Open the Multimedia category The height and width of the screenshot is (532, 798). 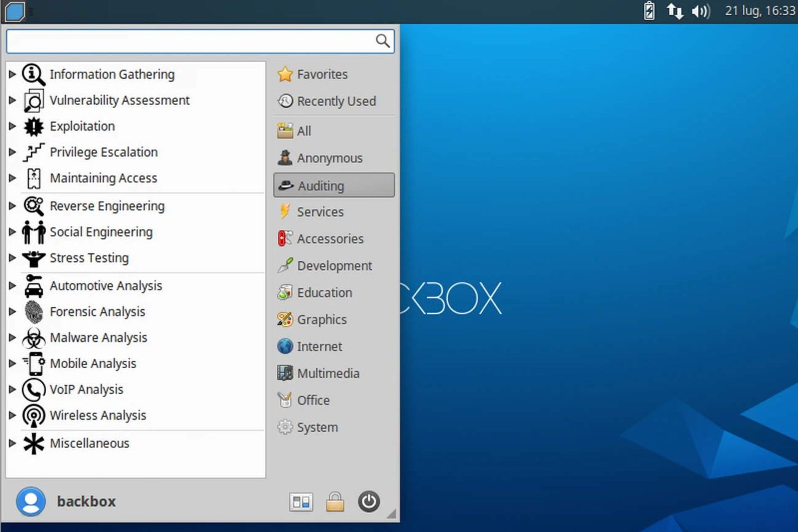(334, 374)
